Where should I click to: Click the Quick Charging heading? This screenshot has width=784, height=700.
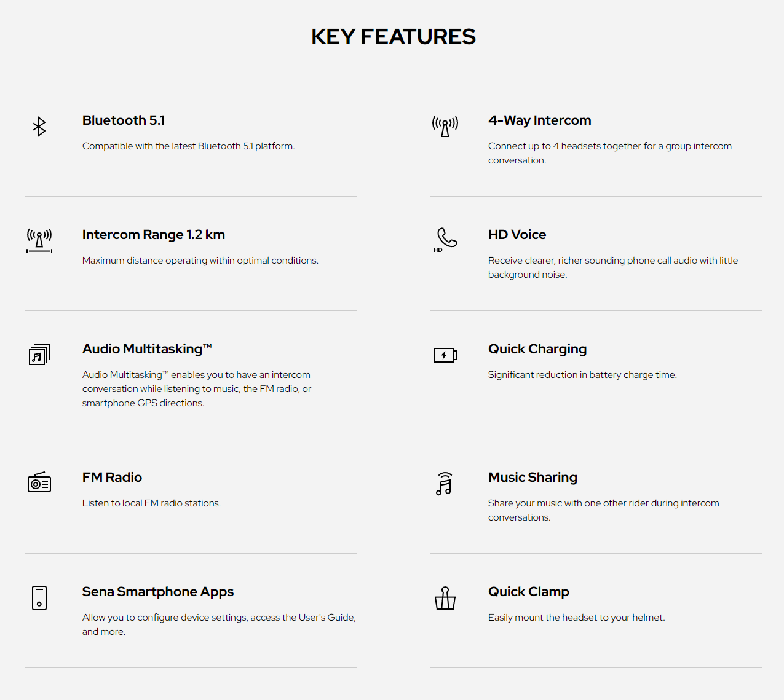click(537, 349)
